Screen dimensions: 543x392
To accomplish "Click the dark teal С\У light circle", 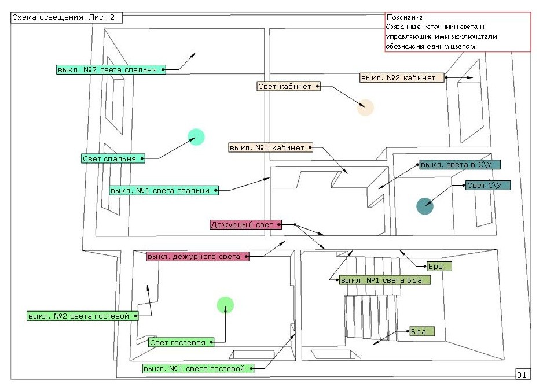I will 425,206.
